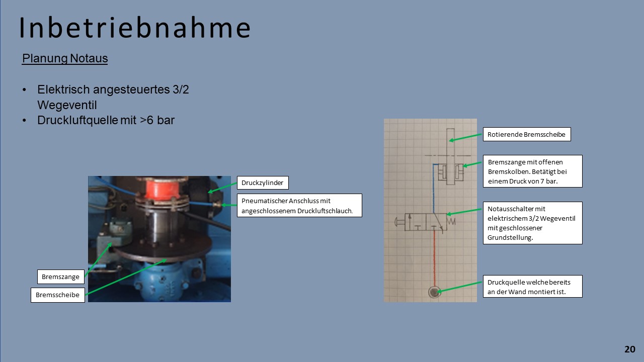Select the Druckluftquelle mit >6 bar bullet
The image size is (644, 362).
click(106, 120)
